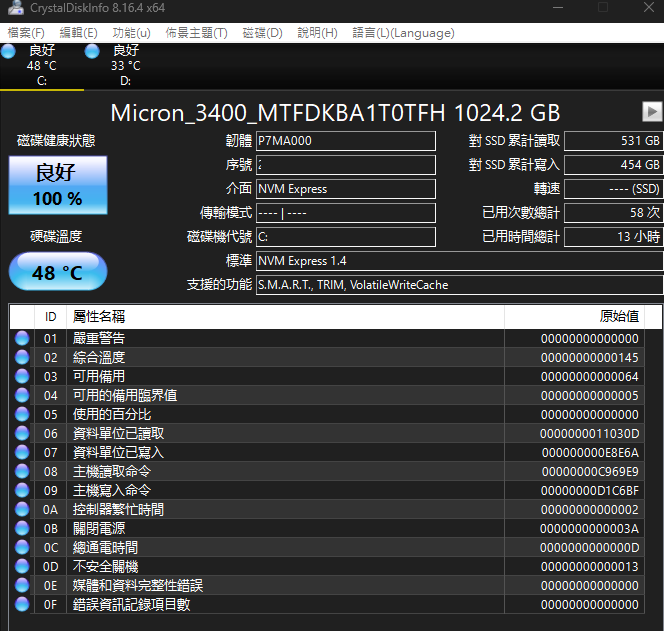Click raw value 000000000003A
664x631 pixels.
point(589,529)
